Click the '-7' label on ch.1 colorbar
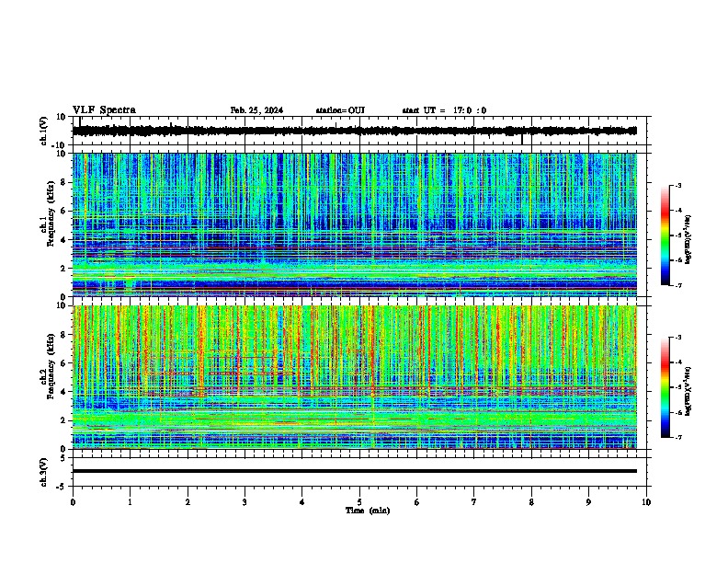 (x=677, y=285)
